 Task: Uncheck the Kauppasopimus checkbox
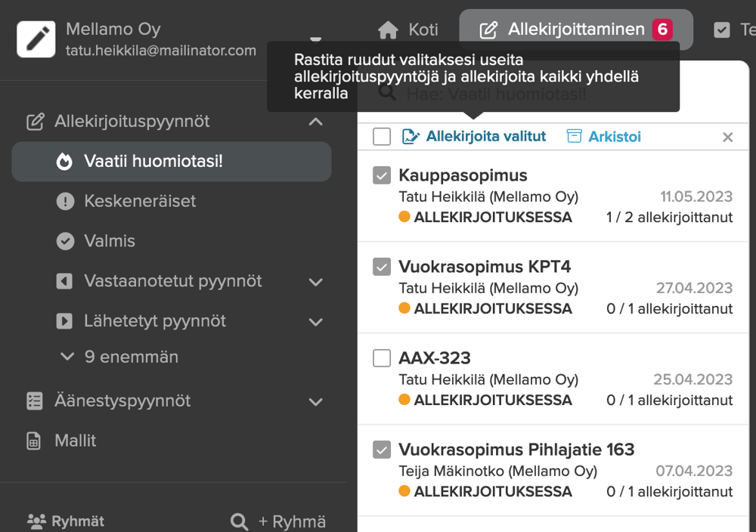382,175
